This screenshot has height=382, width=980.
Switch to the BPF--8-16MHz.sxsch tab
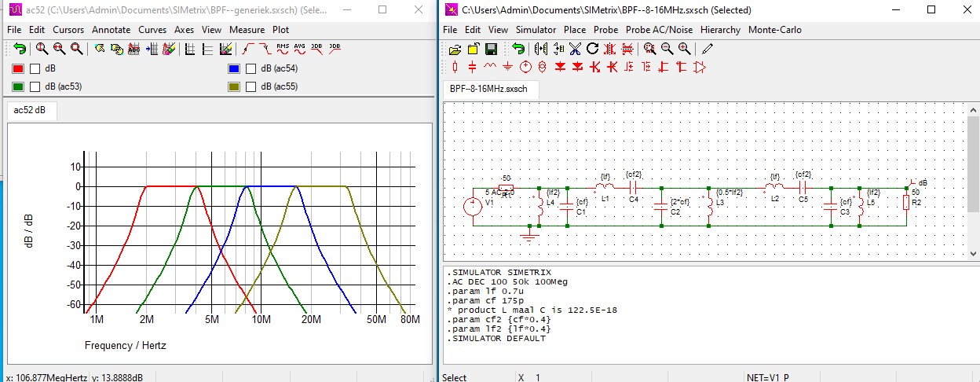(488, 89)
